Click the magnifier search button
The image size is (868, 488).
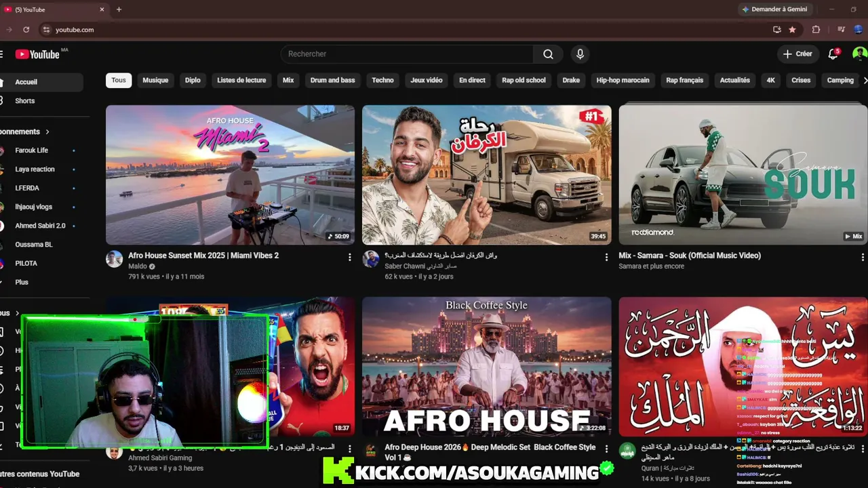point(548,54)
